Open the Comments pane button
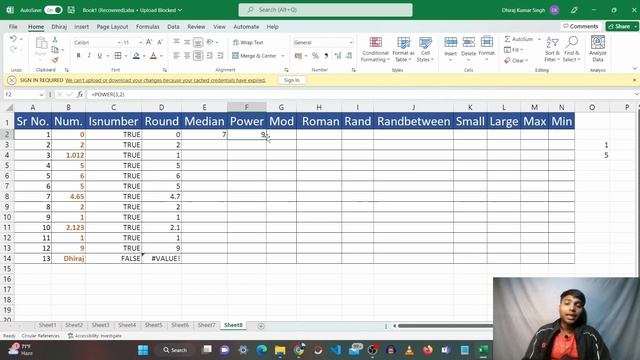Screen dimensions: 640x360 [x=581, y=26]
